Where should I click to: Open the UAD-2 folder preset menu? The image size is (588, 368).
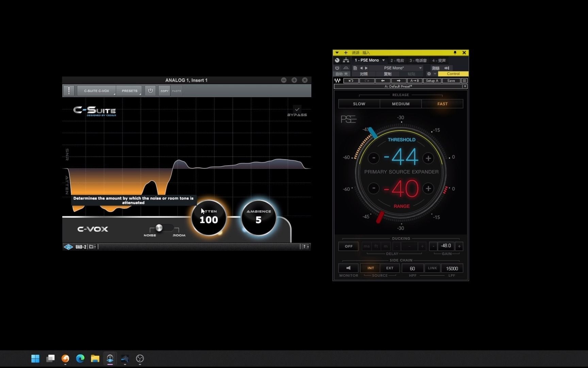[x=92, y=247]
